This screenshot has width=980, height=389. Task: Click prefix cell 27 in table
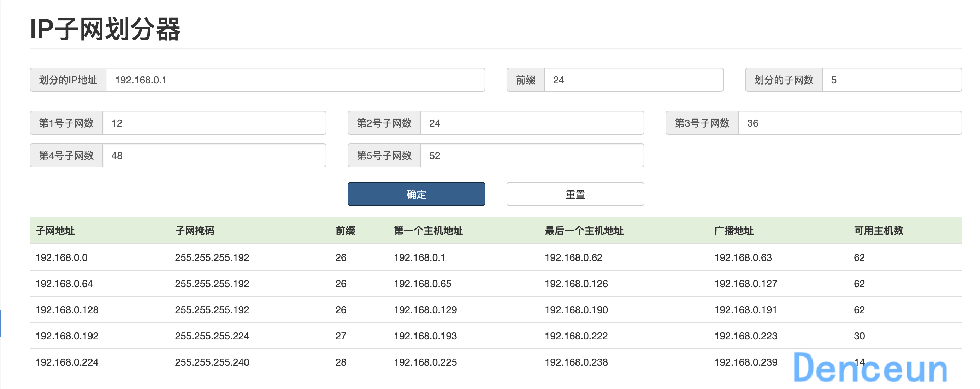pos(341,336)
